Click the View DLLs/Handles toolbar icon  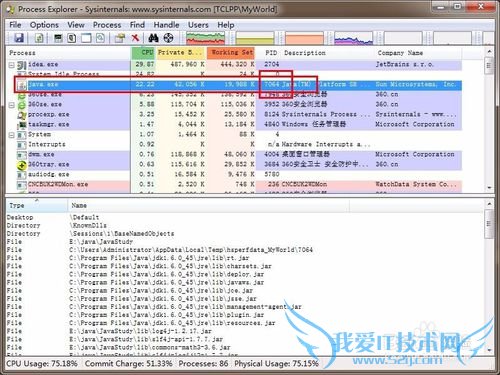point(100,38)
